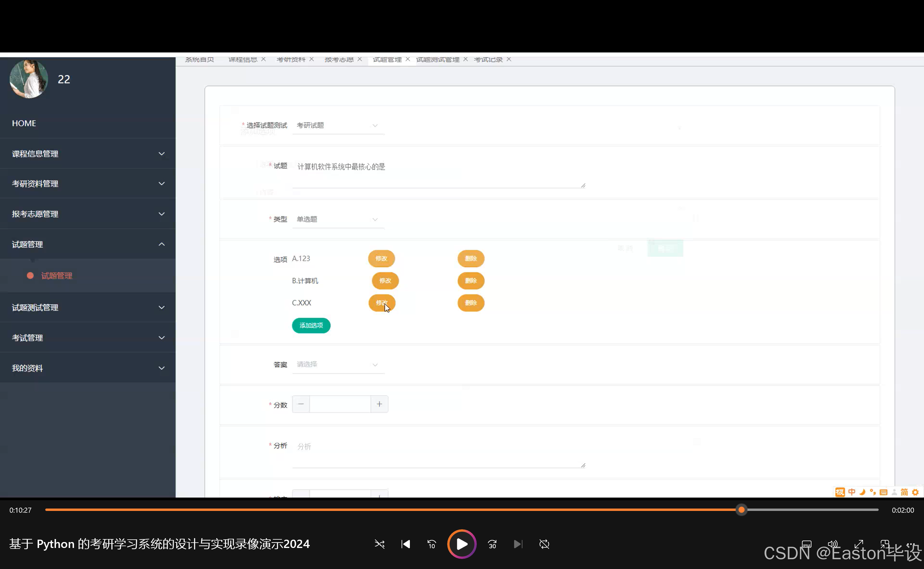The width and height of the screenshot is (924, 569).
Task: Click the video progress slider handle
Action: [x=742, y=510]
